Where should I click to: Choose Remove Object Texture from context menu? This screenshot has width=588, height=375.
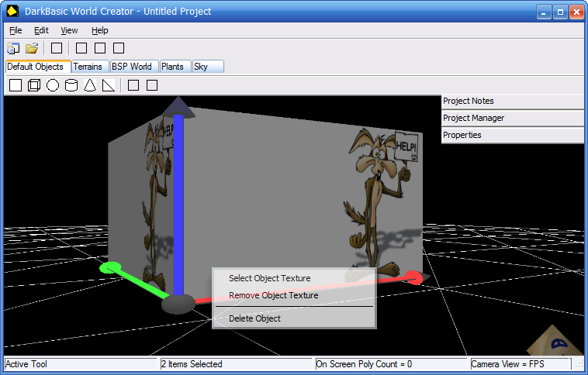(x=294, y=295)
